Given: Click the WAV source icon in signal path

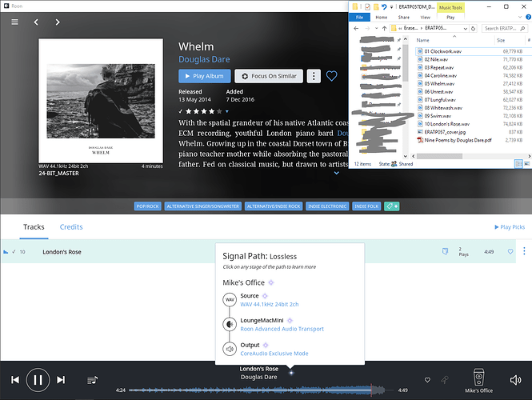Looking at the screenshot, I should [x=230, y=299].
